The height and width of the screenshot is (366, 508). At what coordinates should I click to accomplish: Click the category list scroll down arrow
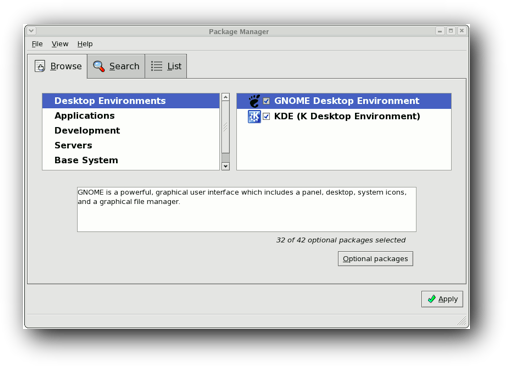pyautogui.click(x=226, y=166)
